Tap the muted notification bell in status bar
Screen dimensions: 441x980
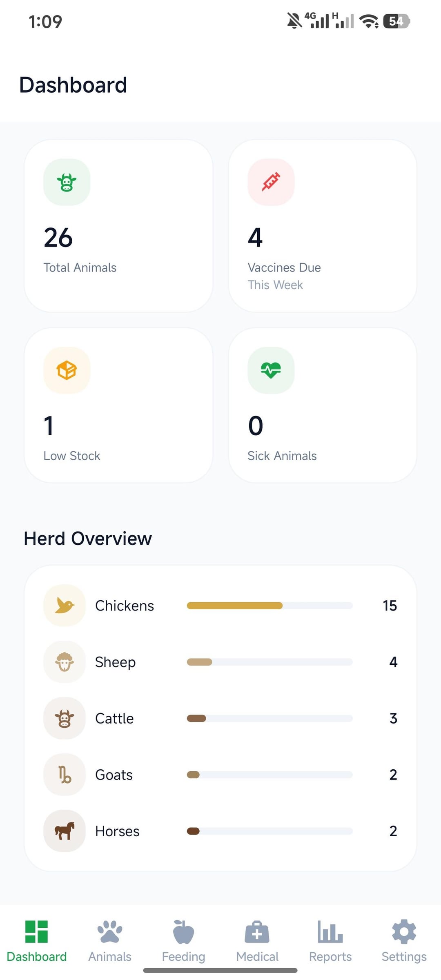tap(294, 21)
